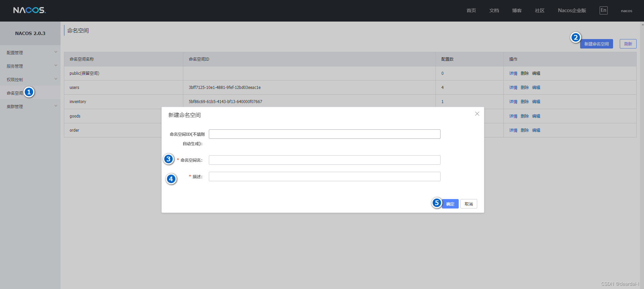Select the users namespace name cell

coord(123,88)
